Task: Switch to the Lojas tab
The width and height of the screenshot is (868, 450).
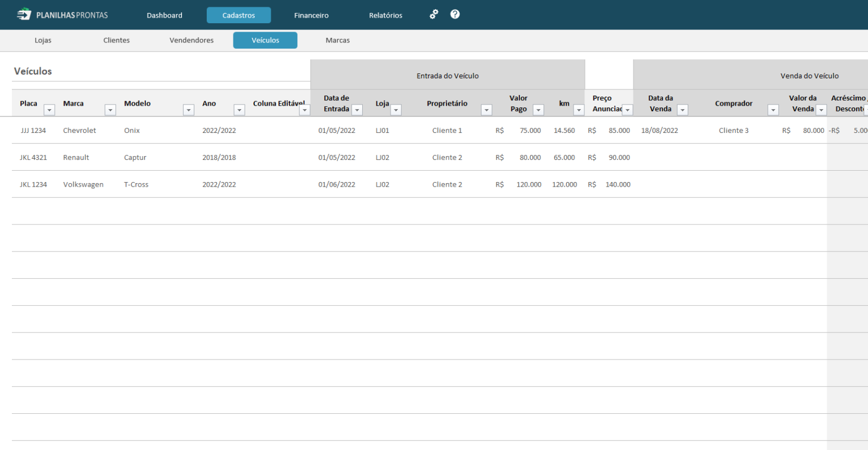Action: tap(43, 40)
